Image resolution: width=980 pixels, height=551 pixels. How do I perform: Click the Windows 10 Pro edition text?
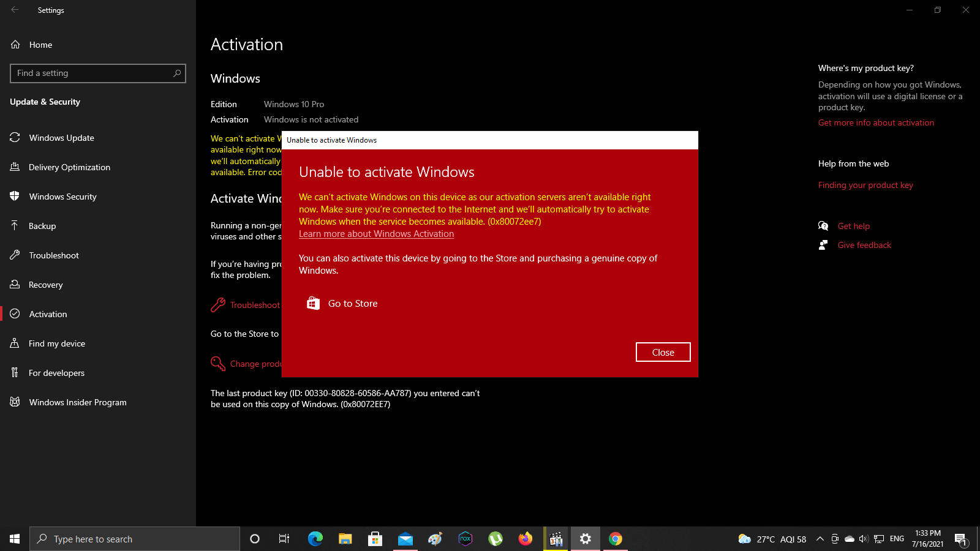click(x=294, y=104)
